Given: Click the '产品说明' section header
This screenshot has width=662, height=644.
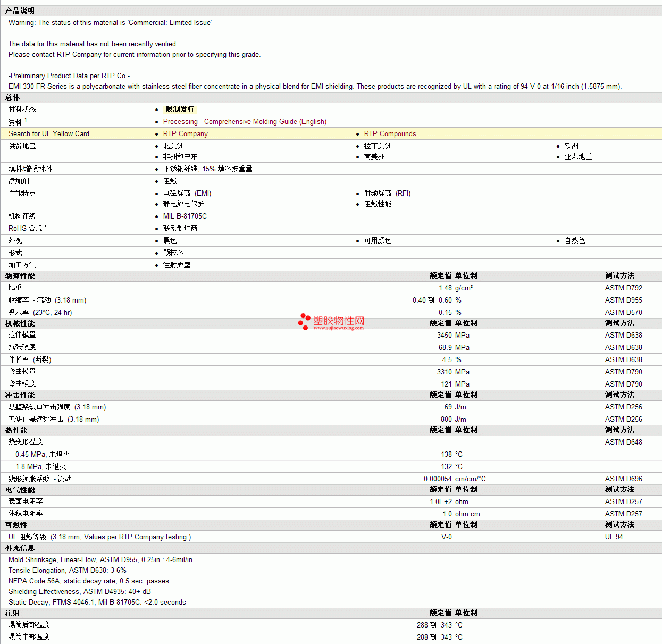Looking at the screenshot, I should [x=20, y=11].
